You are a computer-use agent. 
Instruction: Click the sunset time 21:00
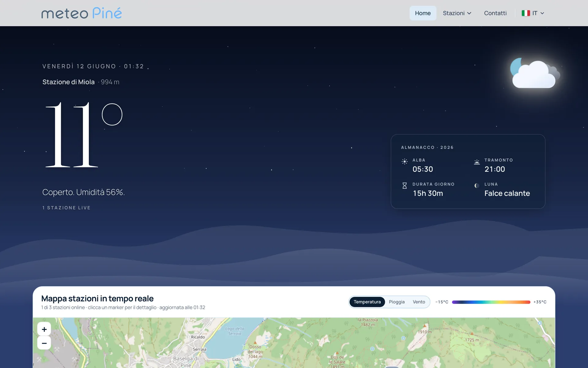(495, 169)
